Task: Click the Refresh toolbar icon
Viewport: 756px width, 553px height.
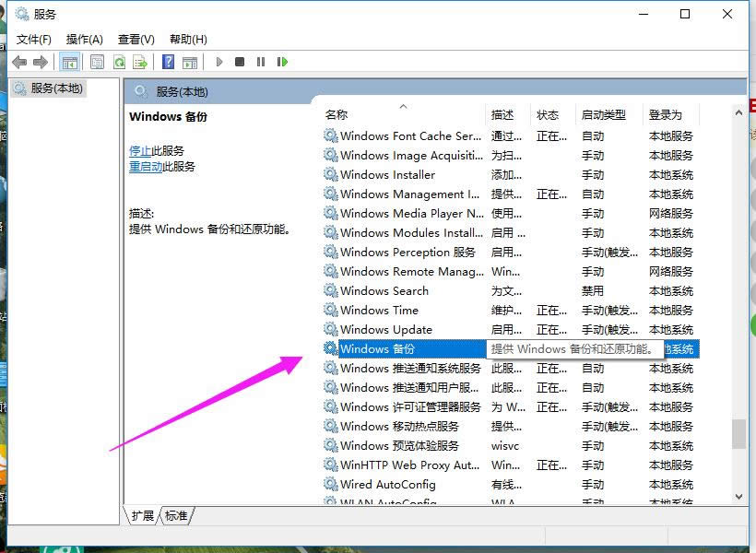Action: point(119,61)
